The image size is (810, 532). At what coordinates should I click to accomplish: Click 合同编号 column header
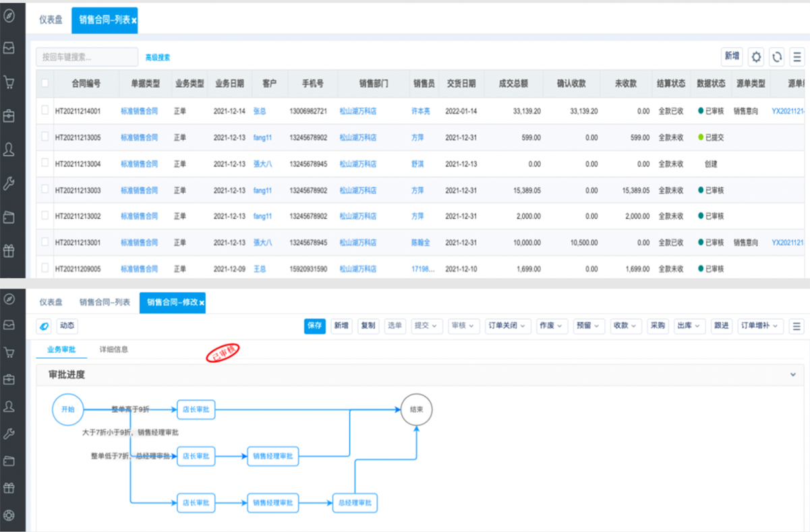coord(86,84)
